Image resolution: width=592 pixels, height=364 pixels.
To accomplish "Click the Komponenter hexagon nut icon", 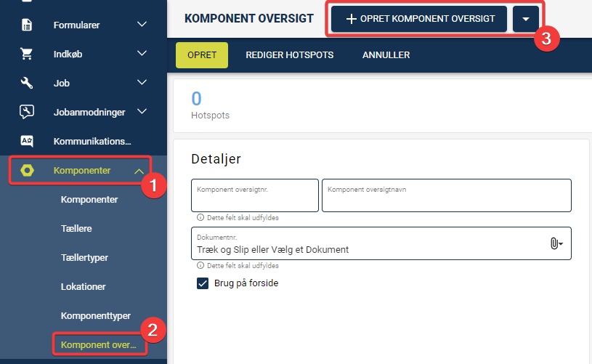I will (27, 170).
